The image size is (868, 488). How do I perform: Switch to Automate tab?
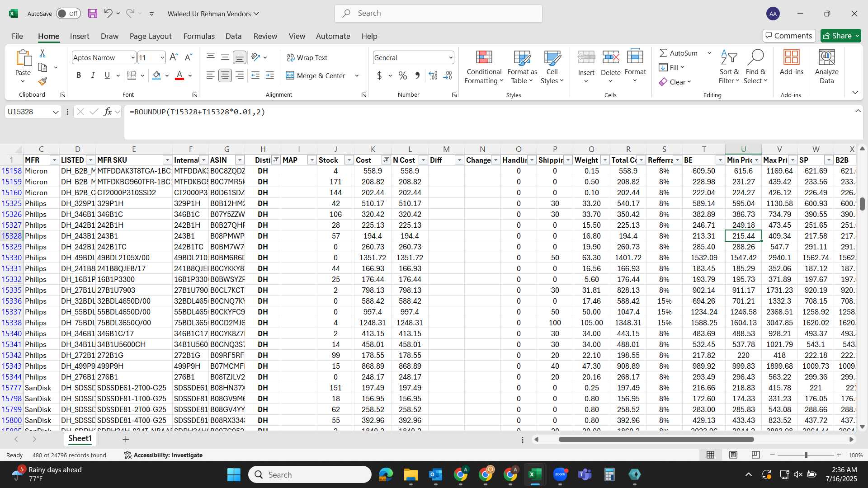pyautogui.click(x=333, y=36)
